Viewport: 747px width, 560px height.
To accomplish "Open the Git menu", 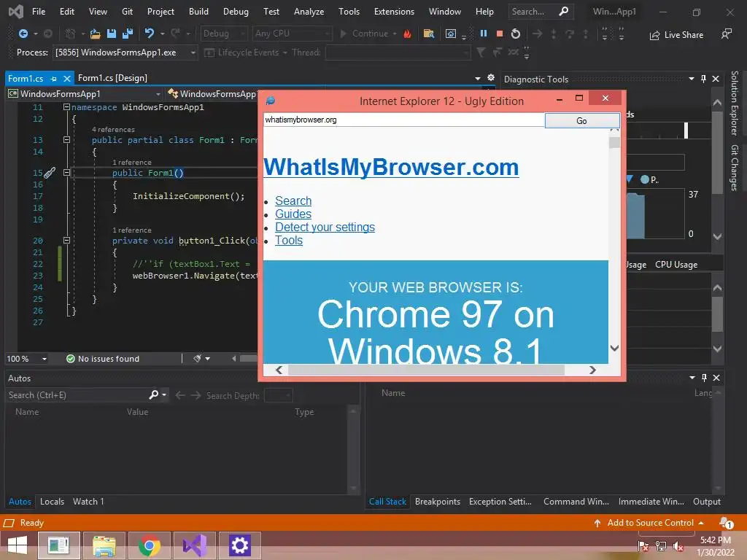I will point(127,12).
